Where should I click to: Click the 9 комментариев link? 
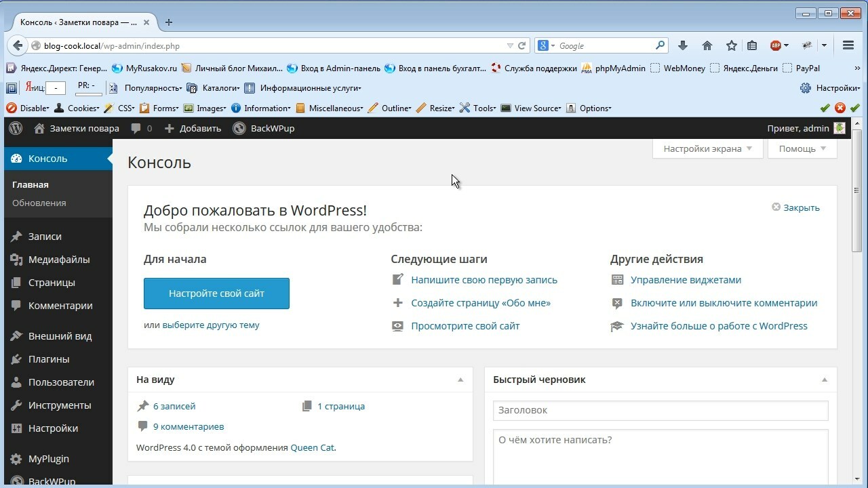[x=189, y=426]
